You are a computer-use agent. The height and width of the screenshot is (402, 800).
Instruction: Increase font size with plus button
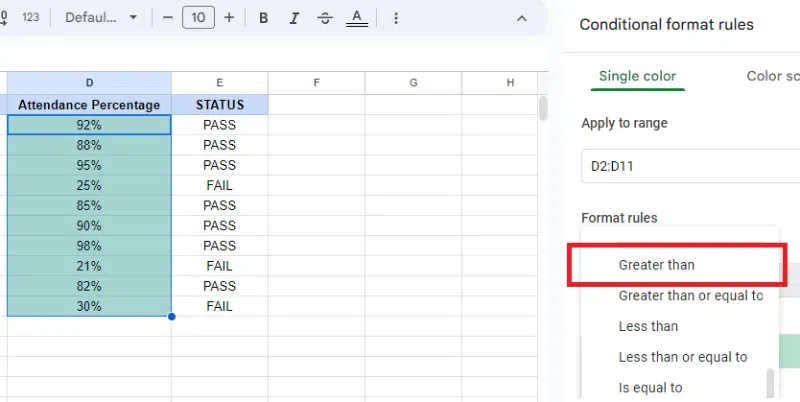(x=229, y=18)
